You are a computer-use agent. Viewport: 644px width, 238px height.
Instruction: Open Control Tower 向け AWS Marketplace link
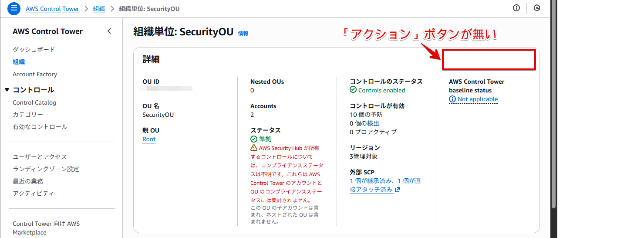tap(46, 228)
